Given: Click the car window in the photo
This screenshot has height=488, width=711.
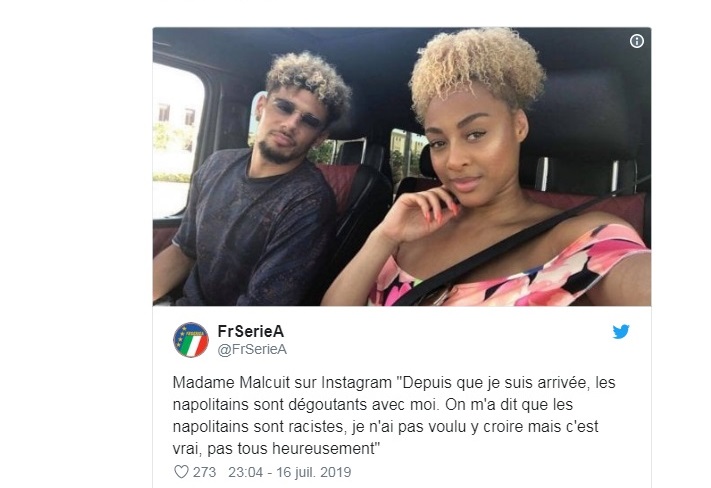Looking at the screenshot, I should pos(178,141).
